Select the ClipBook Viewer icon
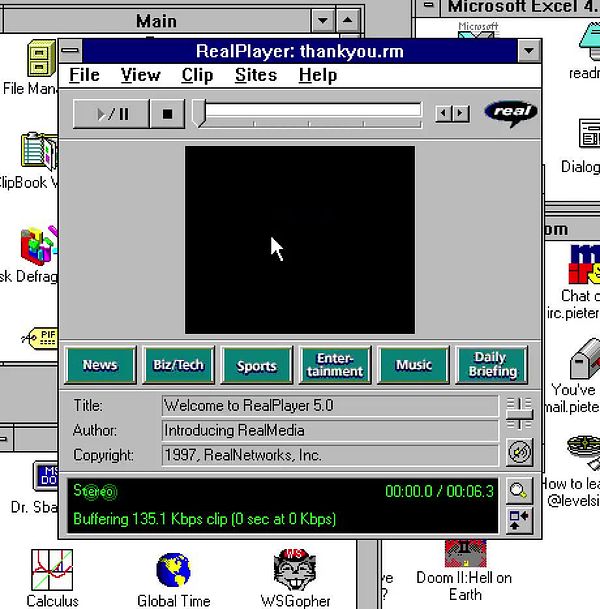The image size is (600, 609). tap(39, 151)
